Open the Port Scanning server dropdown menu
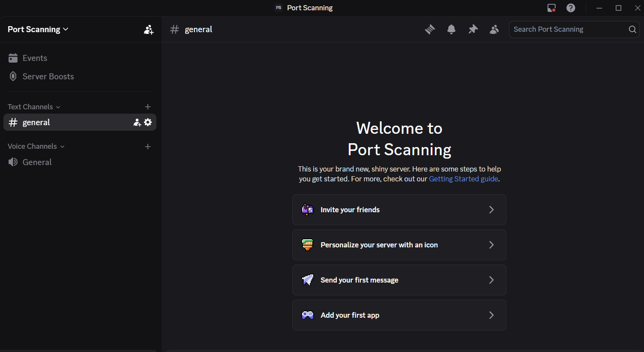The height and width of the screenshot is (352, 644). point(38,29)
